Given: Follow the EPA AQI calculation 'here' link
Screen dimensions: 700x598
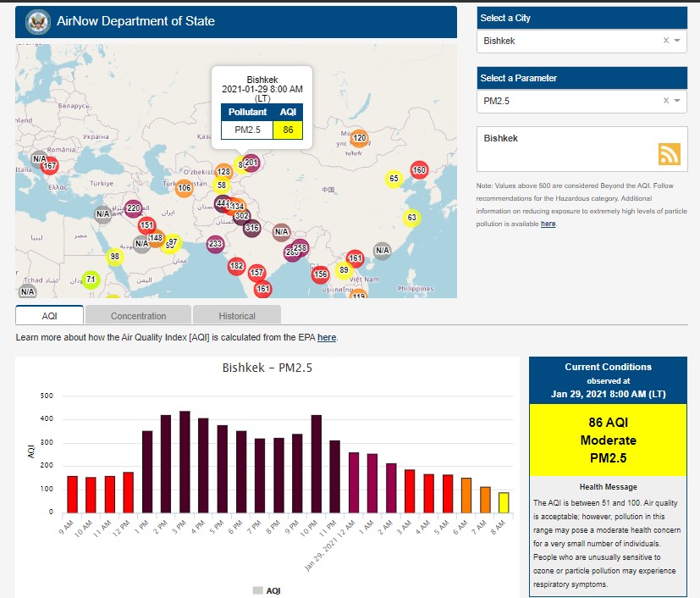Looking at the screenshot, I should pyautogui.click(x=327, y=338).
